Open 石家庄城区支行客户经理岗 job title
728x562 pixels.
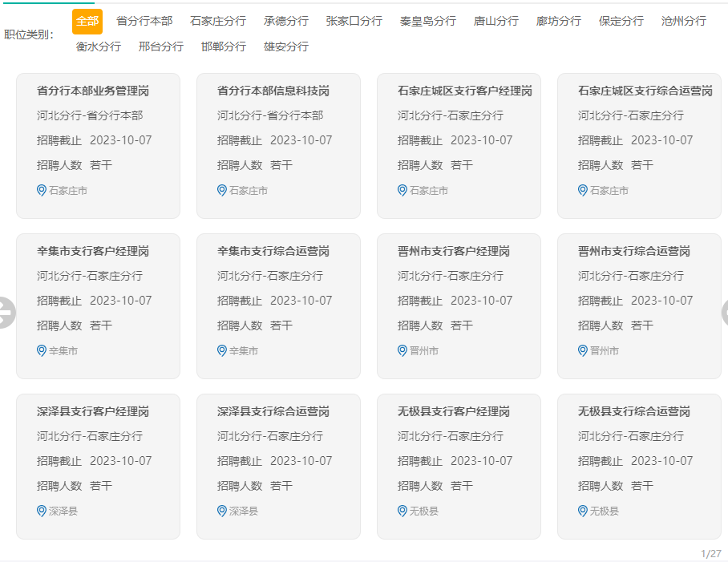(x=465, y=91)
